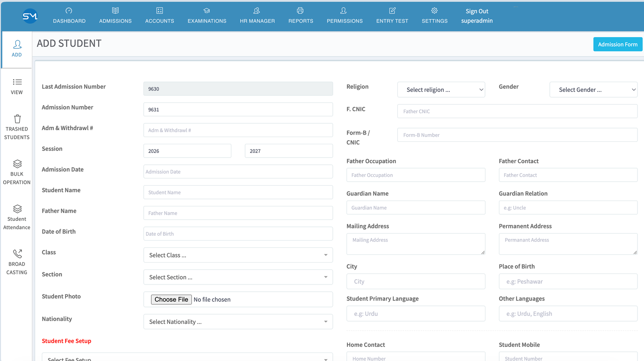Click the Father Occupation input field
Screen dimensions: 644x361
(416, 175)
